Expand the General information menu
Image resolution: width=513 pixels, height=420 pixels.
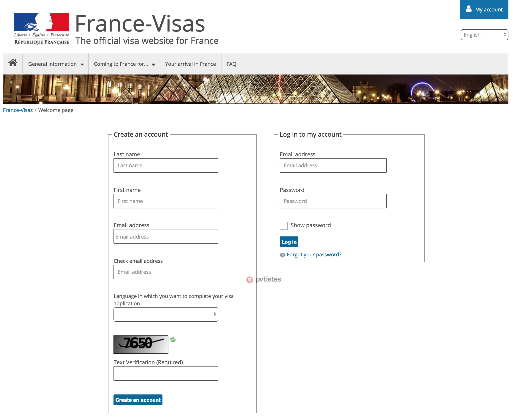(x=56, y=64)
